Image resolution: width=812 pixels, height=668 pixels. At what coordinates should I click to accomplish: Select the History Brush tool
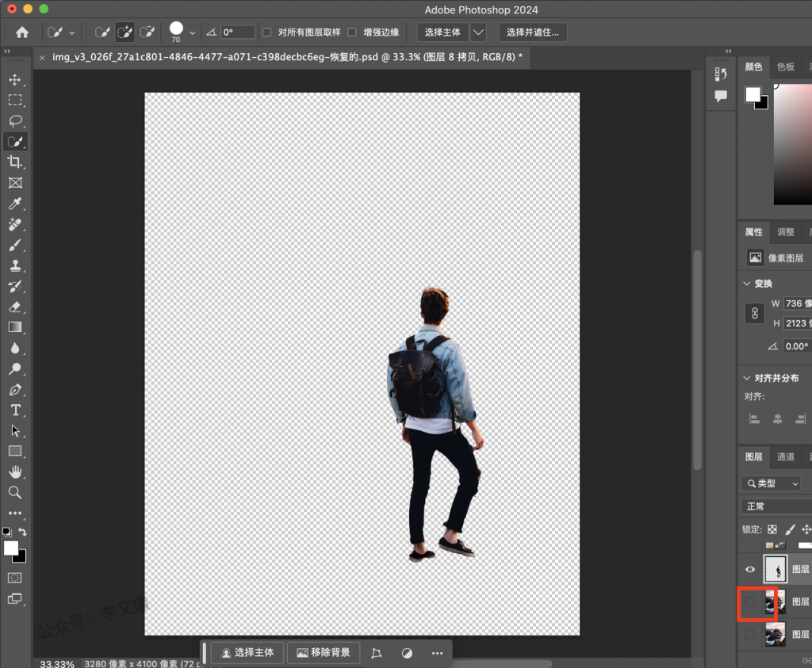15,286
